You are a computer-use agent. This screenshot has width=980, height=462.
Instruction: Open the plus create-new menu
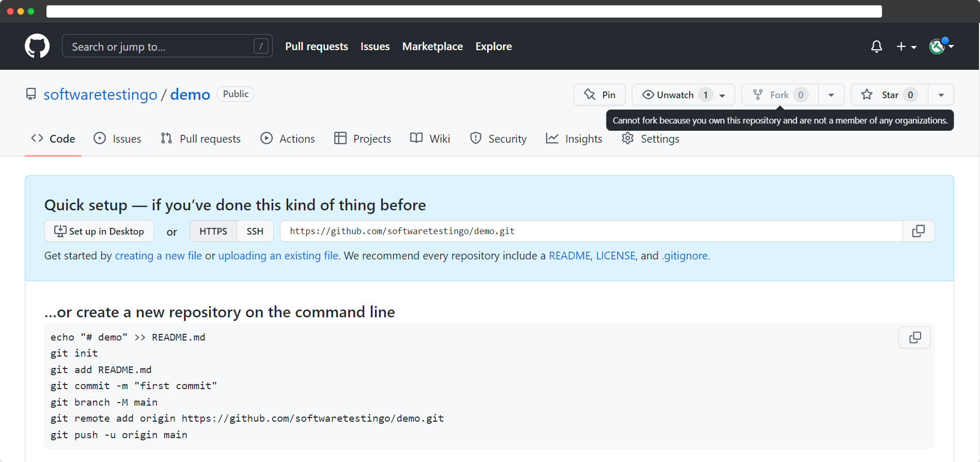[906, 47]
